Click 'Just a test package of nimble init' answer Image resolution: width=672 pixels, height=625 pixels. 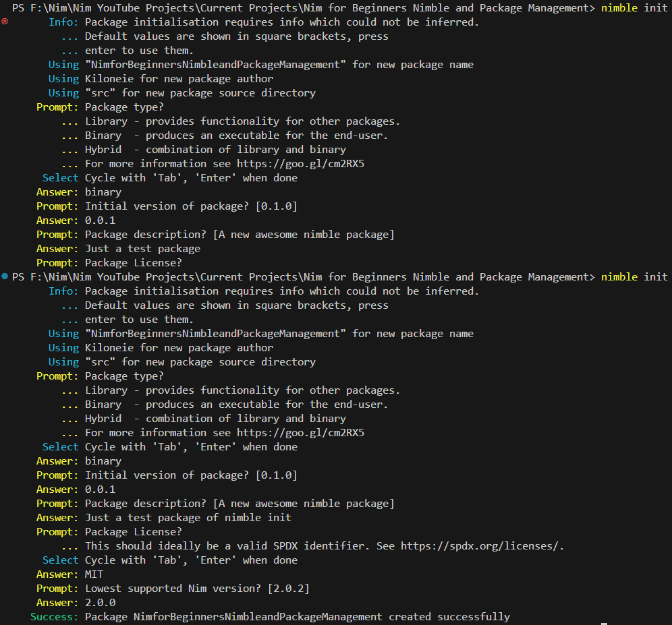188,518
